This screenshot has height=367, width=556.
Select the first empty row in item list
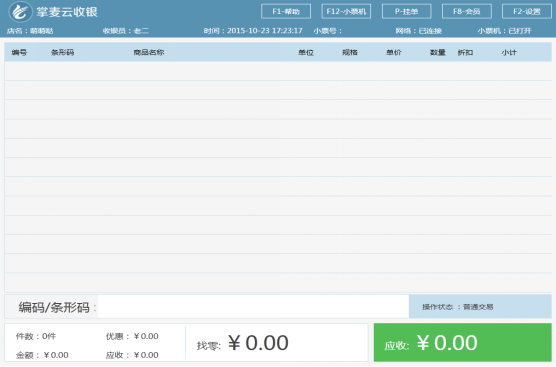pyautogui.click(x=278, y=71)
